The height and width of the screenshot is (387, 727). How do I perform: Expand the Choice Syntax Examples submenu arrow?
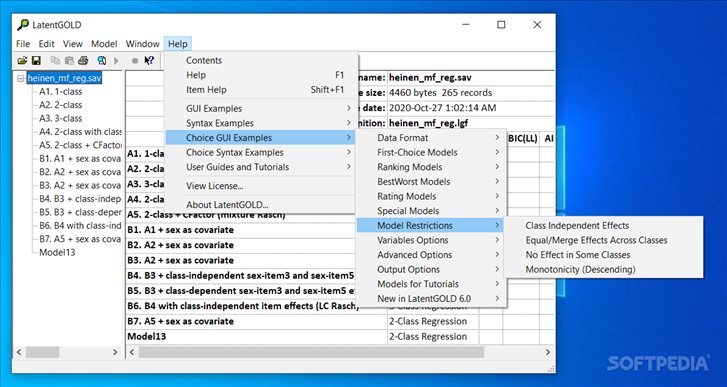pos(349,152)
